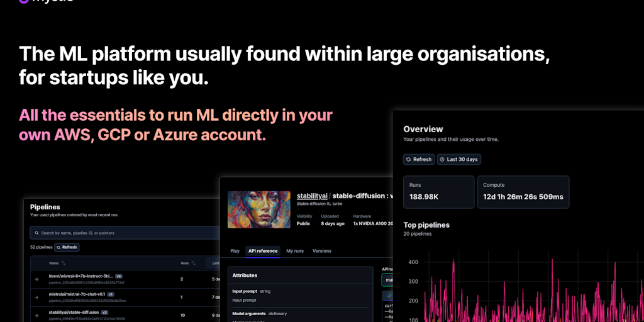The image size is (644, 322).
Task: Click the Refresh button beside 52 pipelines
Action: (x=67, y=247)
